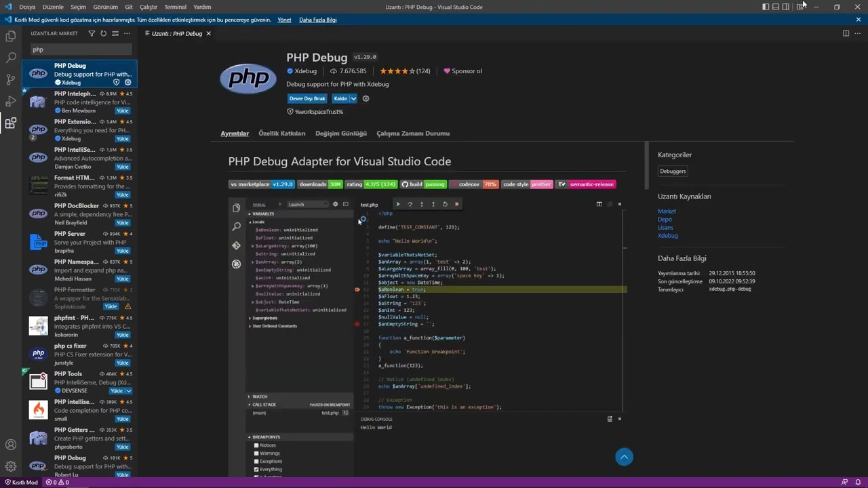Open the Run and Debug view
Viewport: 868px width, 488px height.
coord(11,101)
